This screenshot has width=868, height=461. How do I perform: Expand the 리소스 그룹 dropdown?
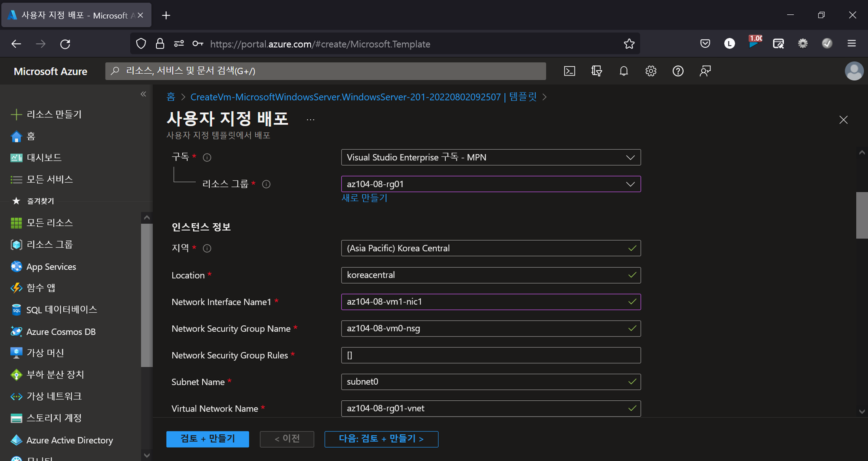click(x=491, y=184)
